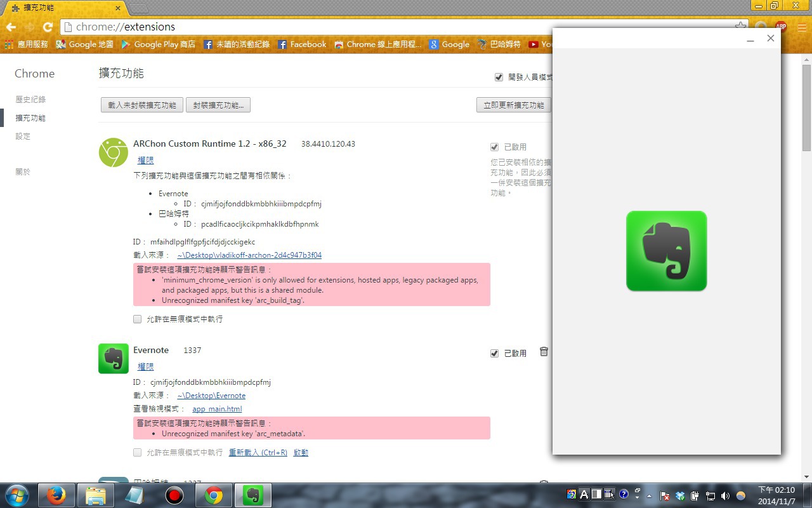The width and height of the screenshot is (812, 508).
Task: Switch to Chrome from the taskbar
Action: (x=214, y=495)
